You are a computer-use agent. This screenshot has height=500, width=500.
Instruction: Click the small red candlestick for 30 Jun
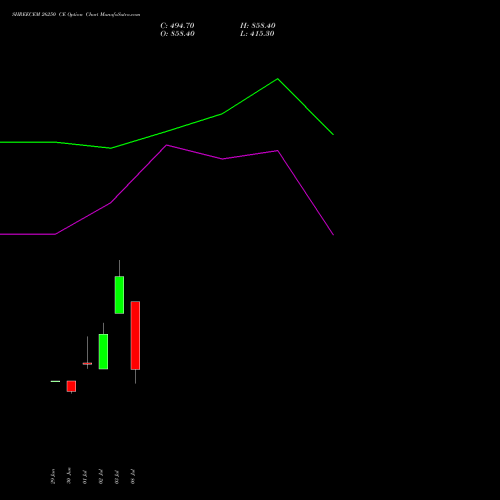point(71,386)
